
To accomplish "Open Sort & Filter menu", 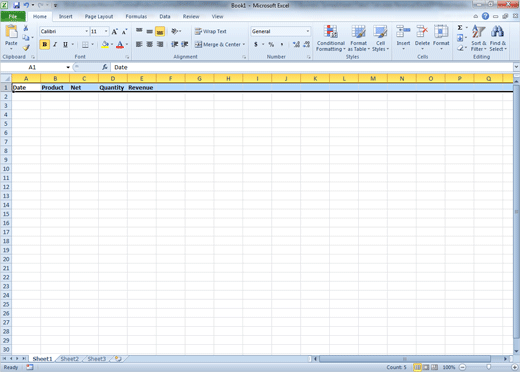I will 479,38.
